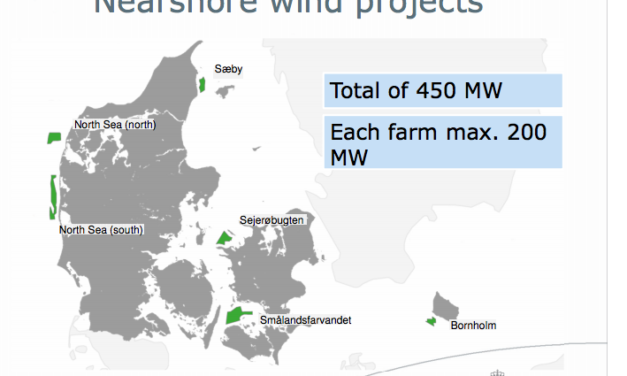627x376 pixels.
Task: Click the 'Each farm max. 200 MW' box
Action: click(x=443, y=142)
